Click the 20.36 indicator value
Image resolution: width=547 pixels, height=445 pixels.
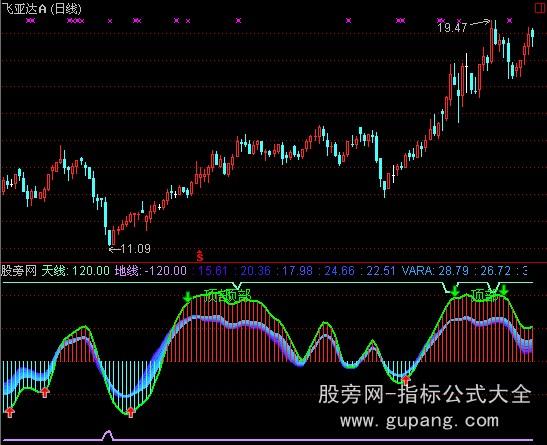[255, 271]
